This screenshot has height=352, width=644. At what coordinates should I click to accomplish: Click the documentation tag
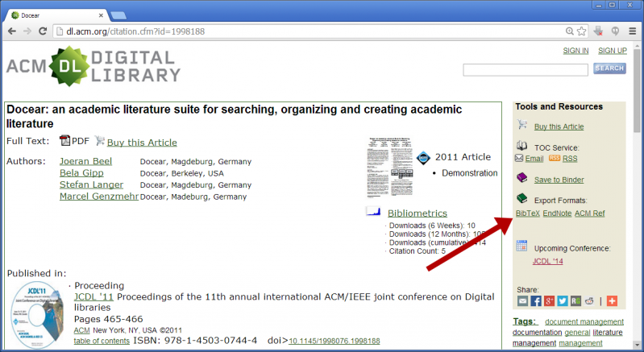538,333
